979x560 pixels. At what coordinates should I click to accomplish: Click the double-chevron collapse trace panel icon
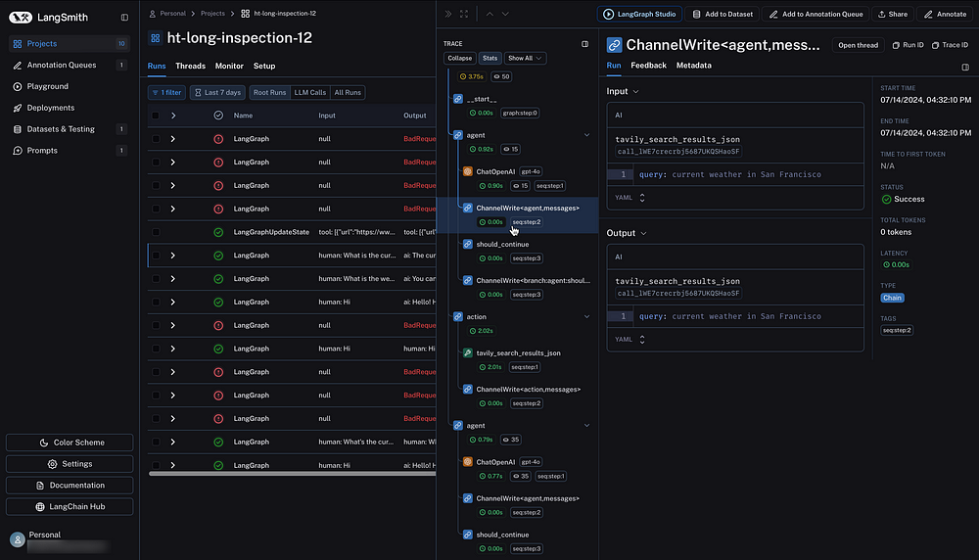click(448, 14)
